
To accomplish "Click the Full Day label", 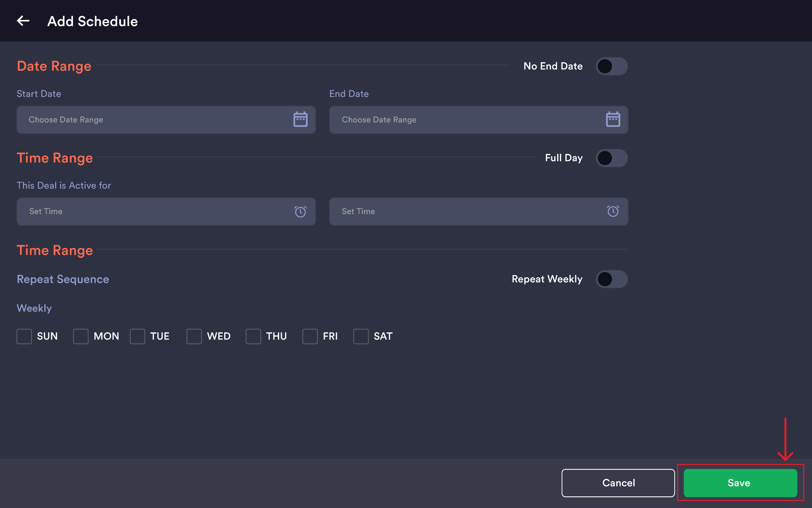I will [564, 158].
